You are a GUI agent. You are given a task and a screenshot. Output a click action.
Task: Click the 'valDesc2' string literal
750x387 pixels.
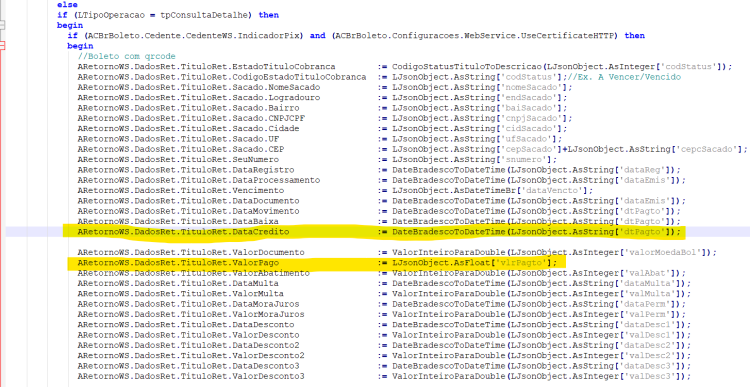pos(650,355)
